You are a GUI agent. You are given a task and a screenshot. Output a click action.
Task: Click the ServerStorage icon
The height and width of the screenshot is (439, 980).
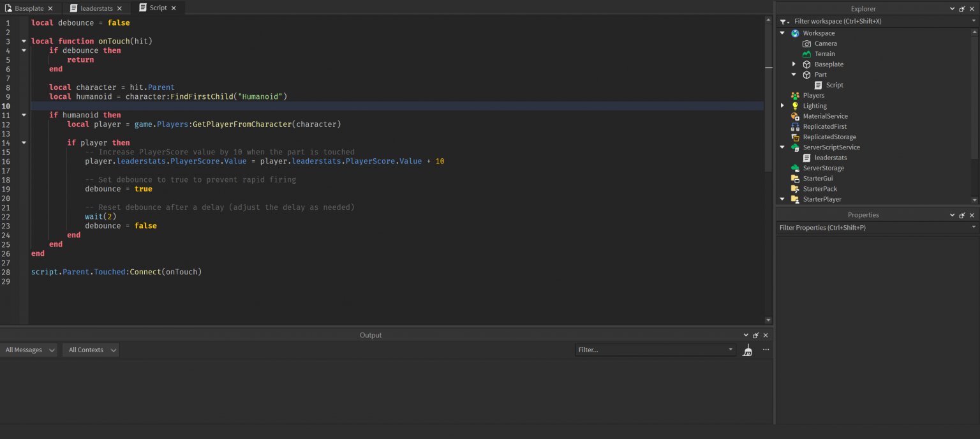pyautogui.click(x=796, y=168)
